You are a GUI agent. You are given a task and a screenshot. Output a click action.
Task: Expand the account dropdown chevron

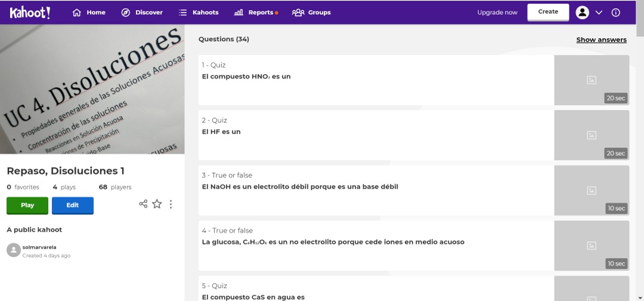[x=599, y=13]
